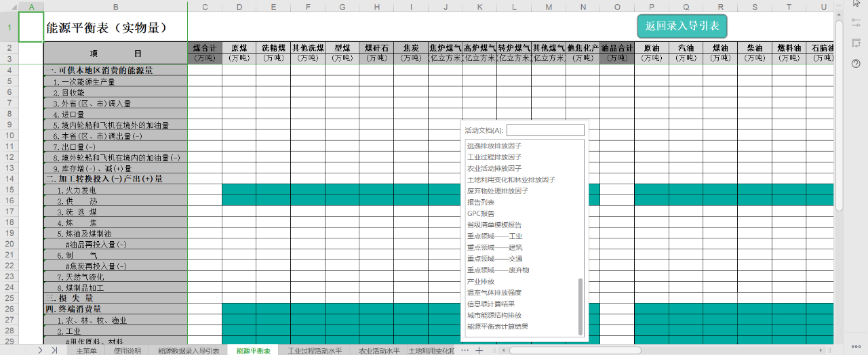The image size is (868, 355).
Task: Open more options at bottom-right ellipsis
Action: (x=856, y=347)
